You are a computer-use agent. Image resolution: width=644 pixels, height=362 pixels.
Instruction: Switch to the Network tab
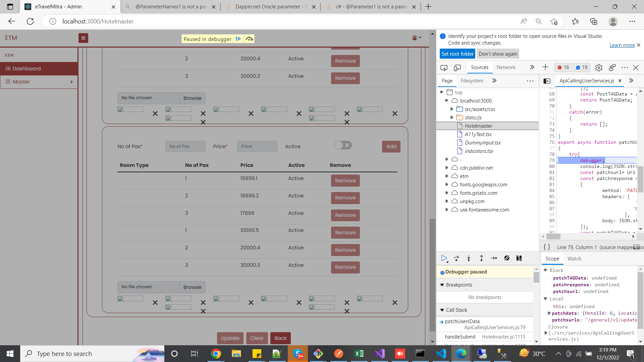[506, 67]
